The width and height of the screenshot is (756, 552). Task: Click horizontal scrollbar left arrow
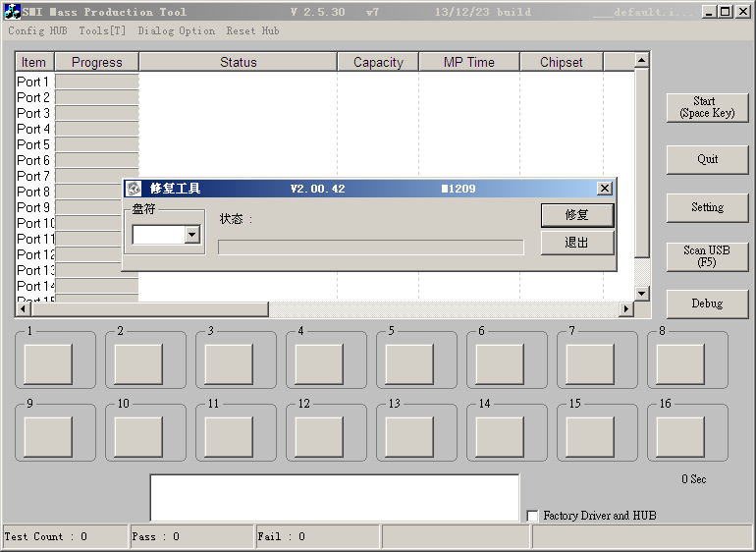point(24,308)
